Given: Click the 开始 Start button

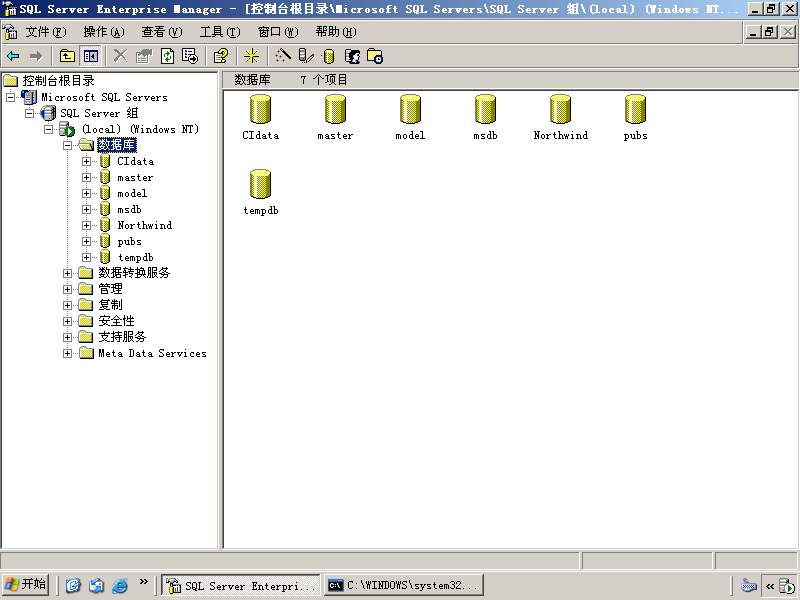Looking at the screenshot, I should pos(26,585).
